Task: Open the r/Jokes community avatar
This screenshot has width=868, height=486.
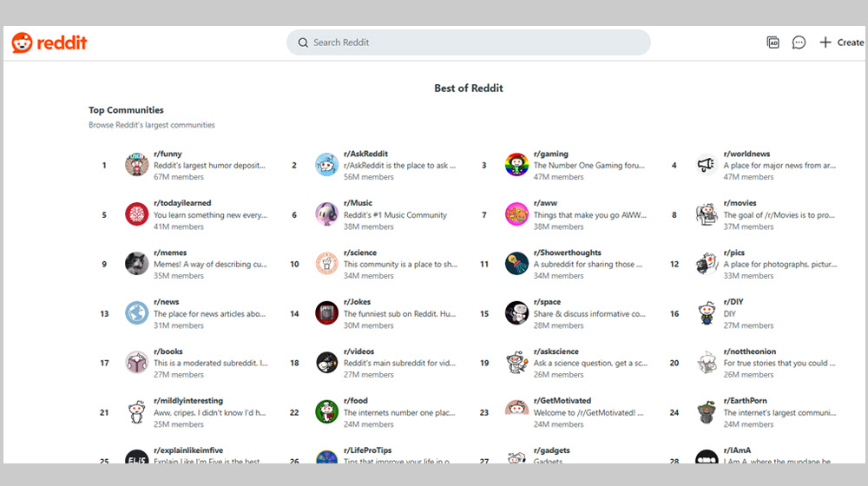Action: coord(326,313)
